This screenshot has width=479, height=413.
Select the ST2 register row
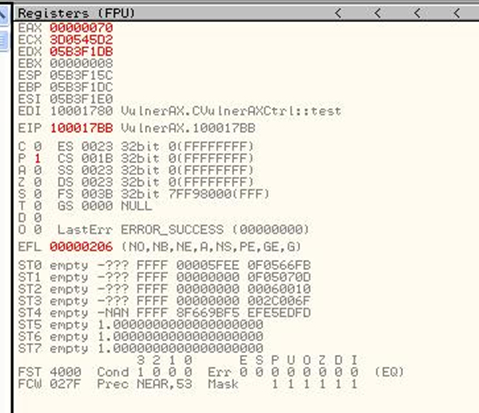pyautogui.click(x=164, y=289)
